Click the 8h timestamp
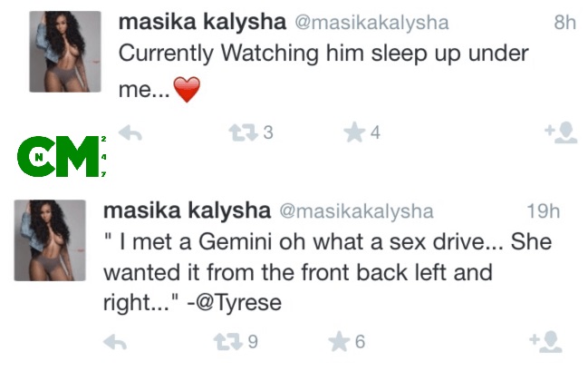This screenshot has width=588, height=371. pyautogui.click(x=564, y=23)
